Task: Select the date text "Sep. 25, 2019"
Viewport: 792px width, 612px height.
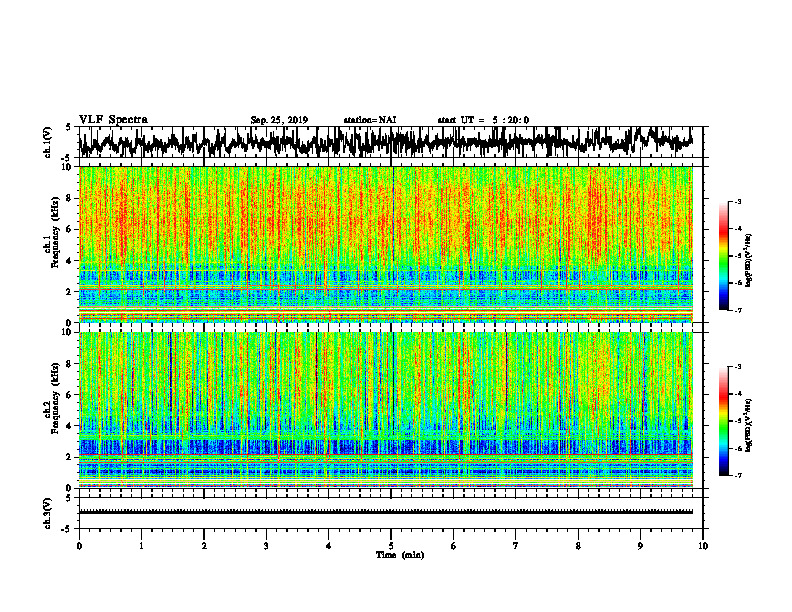Action: (x=279, y=120)
